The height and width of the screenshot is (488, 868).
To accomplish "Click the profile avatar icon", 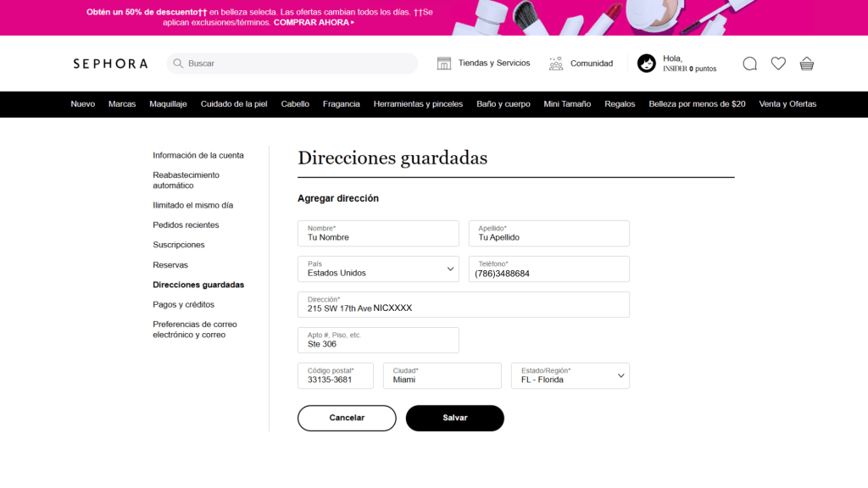I will tap(646, 63).
